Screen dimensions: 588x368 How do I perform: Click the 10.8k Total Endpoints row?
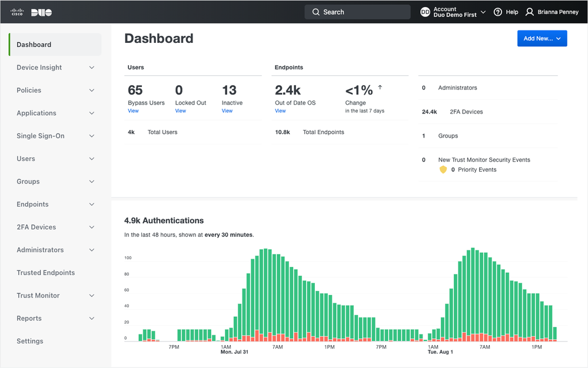tap(340, 132)
